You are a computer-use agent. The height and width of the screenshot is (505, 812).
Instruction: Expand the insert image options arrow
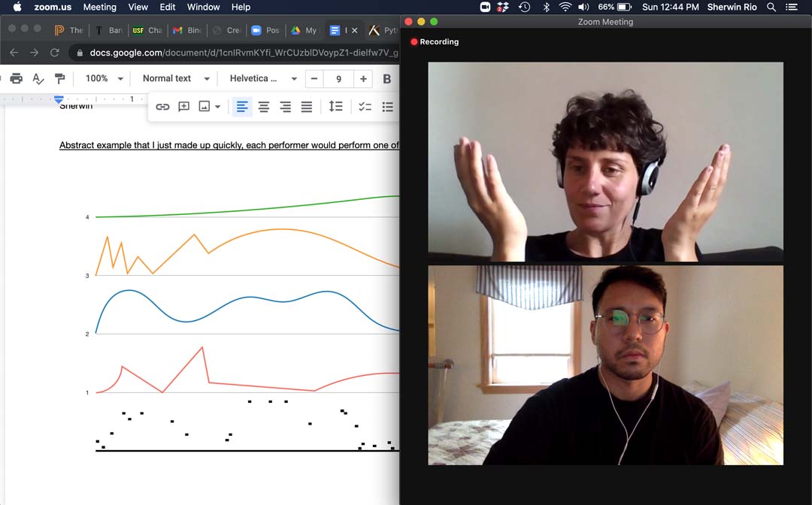[x=218, y=107]
